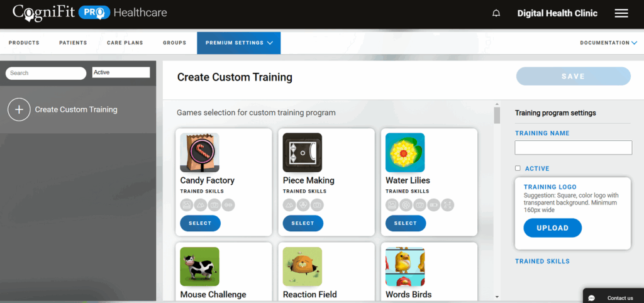Click the Candy Factory game icon
Image resolution: width=644 pixels, height=303 pixels.
tap(199, 152)
